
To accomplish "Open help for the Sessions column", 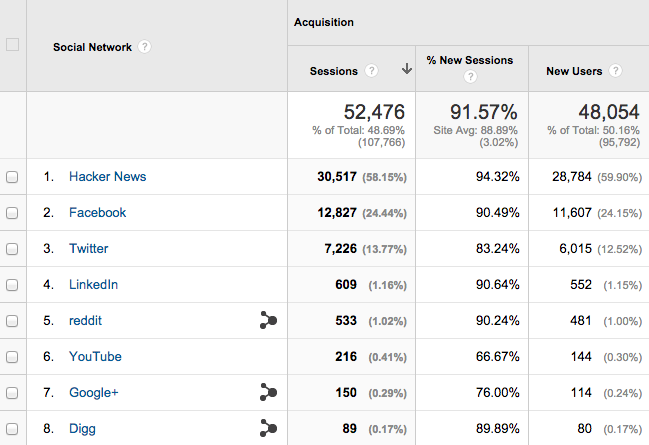I will (x=371, y=71).
